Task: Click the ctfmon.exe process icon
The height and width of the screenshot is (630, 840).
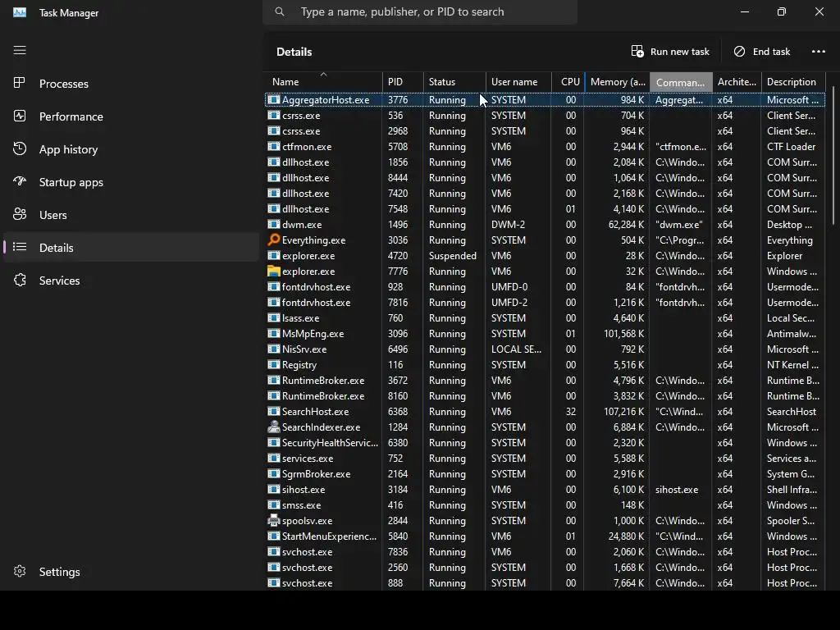Action: click(x=274, y=146)
